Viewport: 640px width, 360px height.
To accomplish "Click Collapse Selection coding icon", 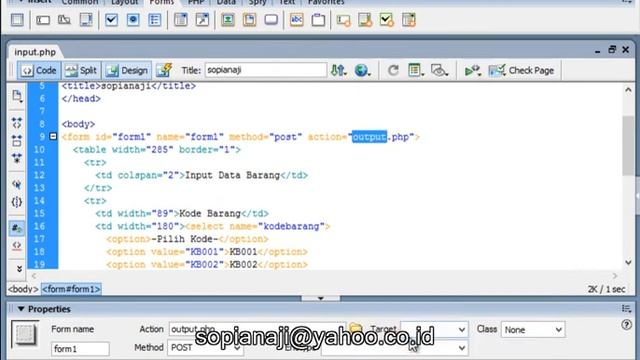I will pos(17,141).
